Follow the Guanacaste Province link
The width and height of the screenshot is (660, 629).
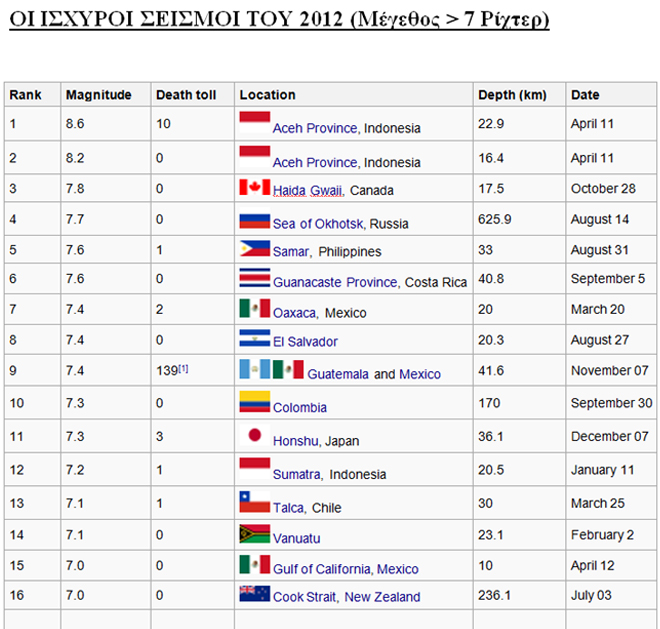pos(335,283)
